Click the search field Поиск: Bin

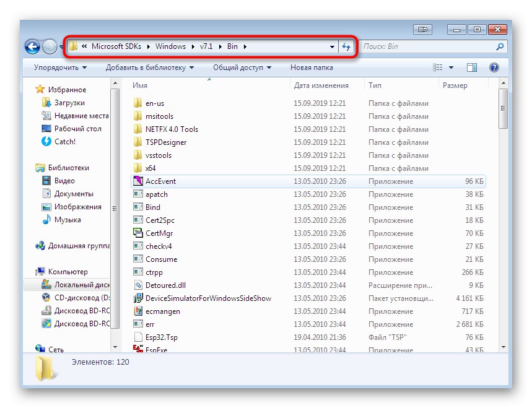(429, 46)
